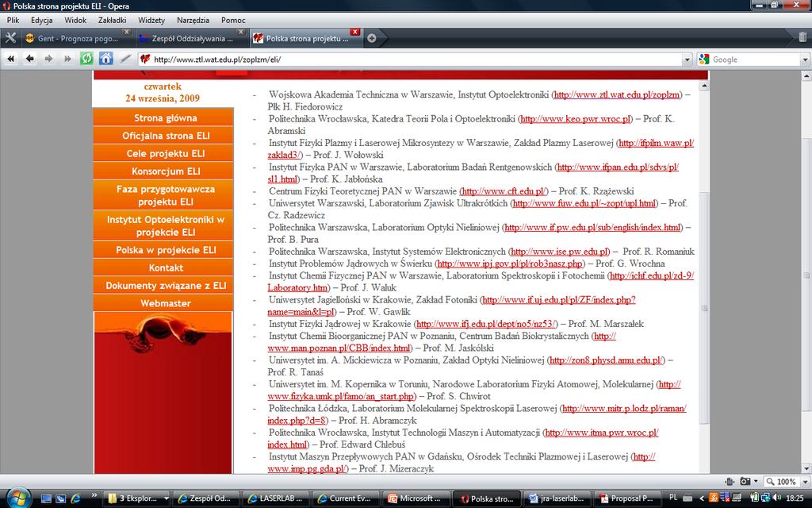Go forward one page
Image resolution: width=812 pixels, height=508 pixels.
pos(48,59)
